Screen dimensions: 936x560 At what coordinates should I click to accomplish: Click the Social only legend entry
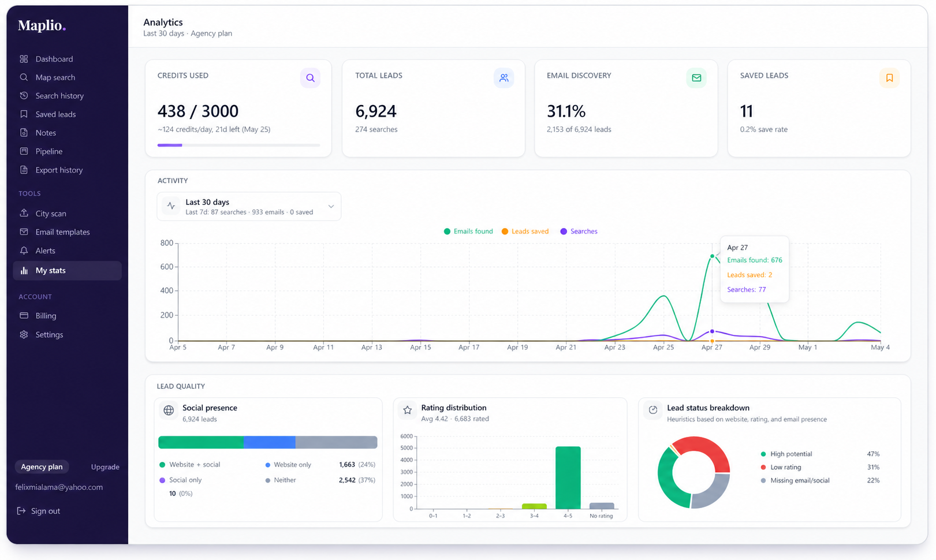coord(181,480)
